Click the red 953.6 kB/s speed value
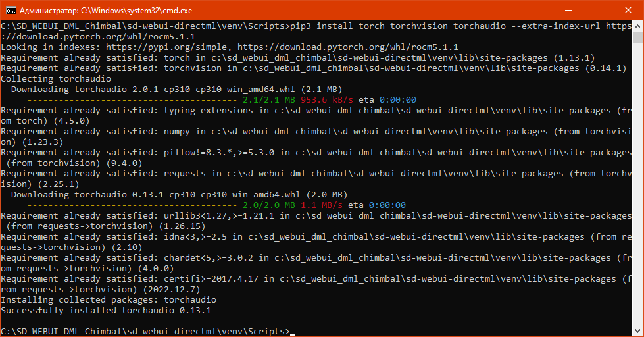 327,100
